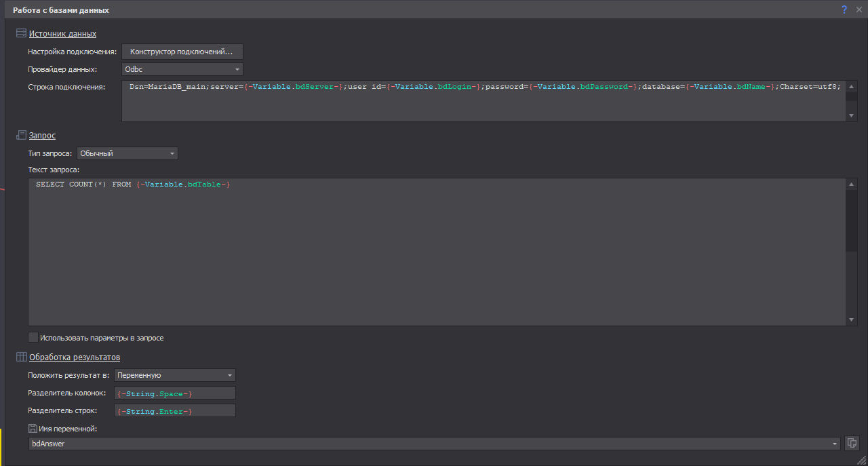Click the row separator field

[175, 411]
